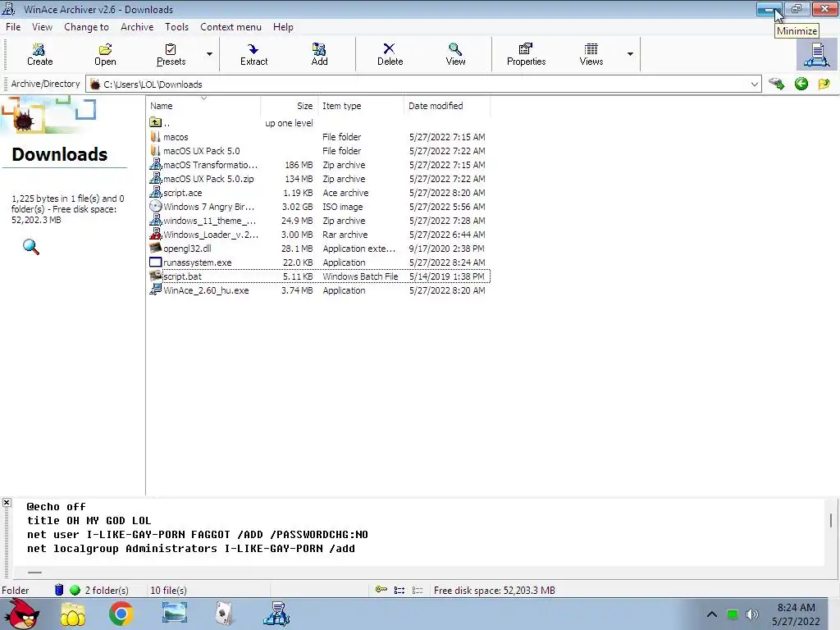The image size is (840, 630).
Task: Open the Change to menu
Action: (x=86, y=27)
